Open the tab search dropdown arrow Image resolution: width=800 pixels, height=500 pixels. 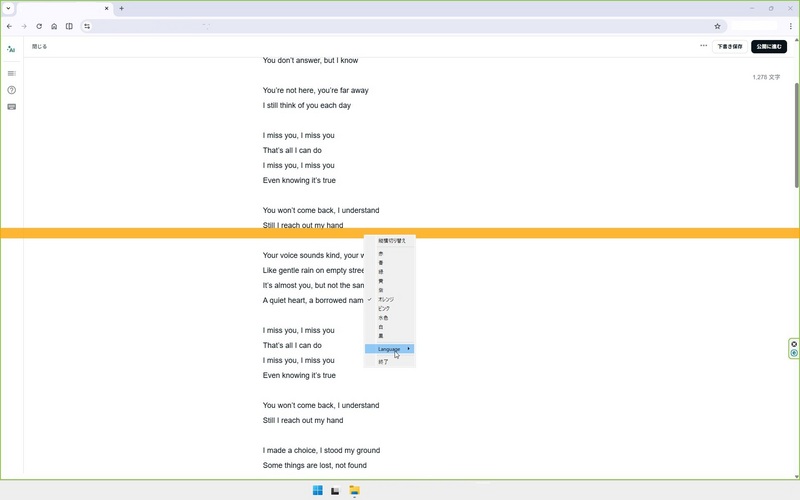8,8
